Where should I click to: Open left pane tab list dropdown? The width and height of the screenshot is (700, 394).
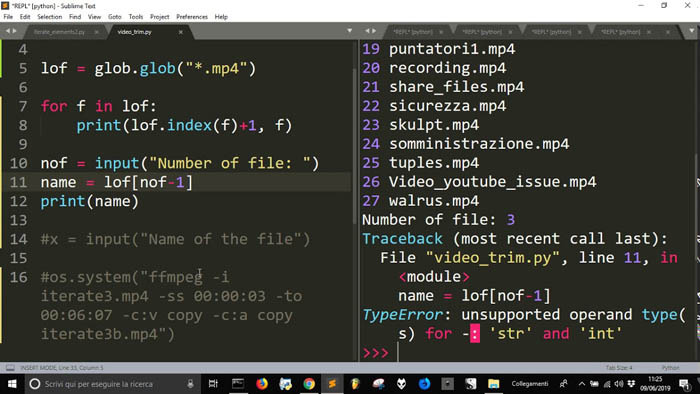[350, 31]
